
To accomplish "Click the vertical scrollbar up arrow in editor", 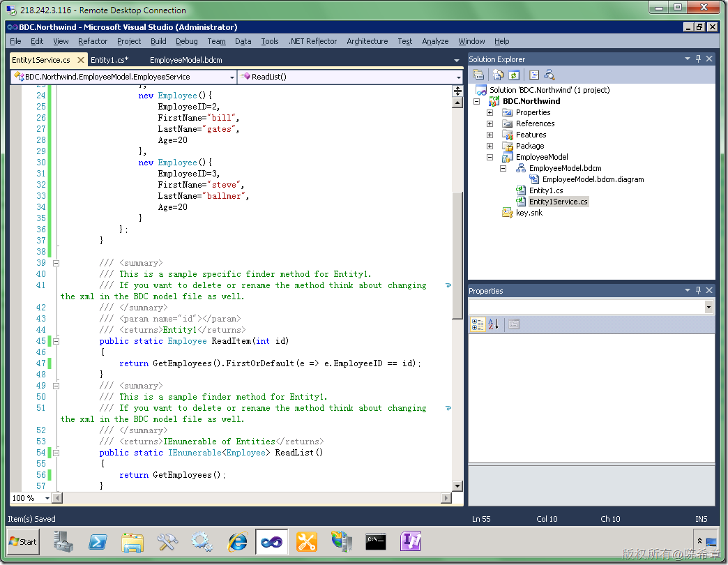I will click(457, 103).
